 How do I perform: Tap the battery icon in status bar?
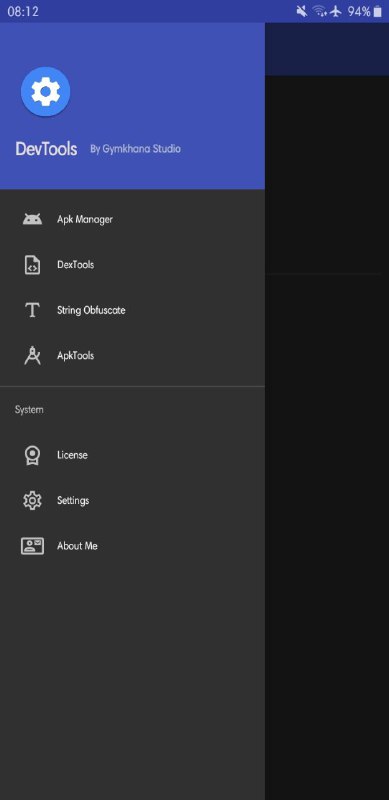tap(378, 11)
